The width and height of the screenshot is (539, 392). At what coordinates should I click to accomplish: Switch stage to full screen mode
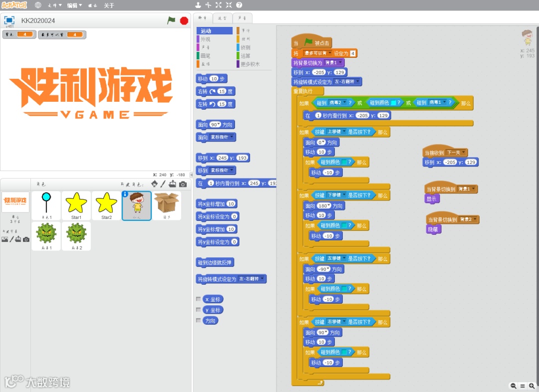pyautogui.click(x=9, y=20)
